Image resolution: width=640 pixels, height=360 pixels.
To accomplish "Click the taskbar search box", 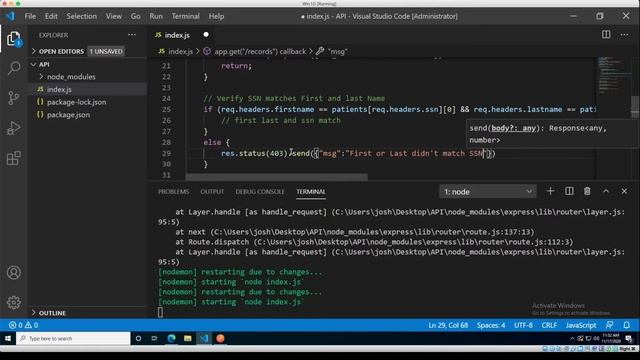I will point(73,338).
